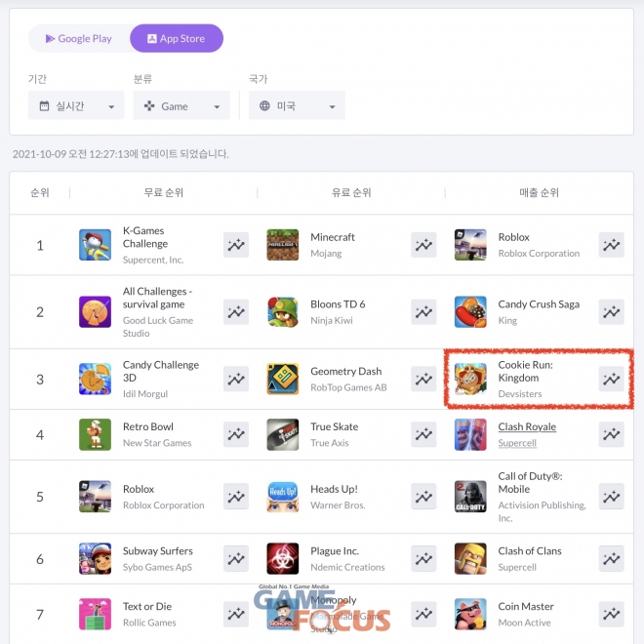Open the Coin Master title
This screenshot has height=644, width=644.
526,607
